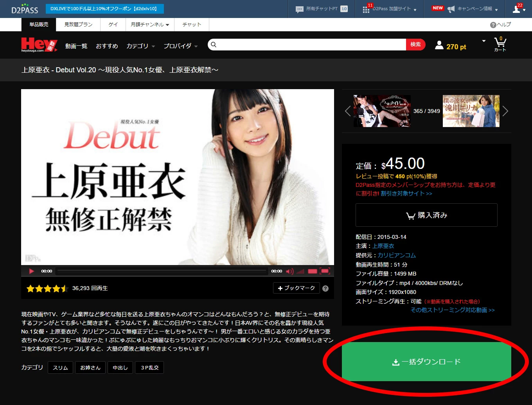The image size is (532, 405).
Task: Mute audio with the speaker icon
Action: click(x=290, y=271)
